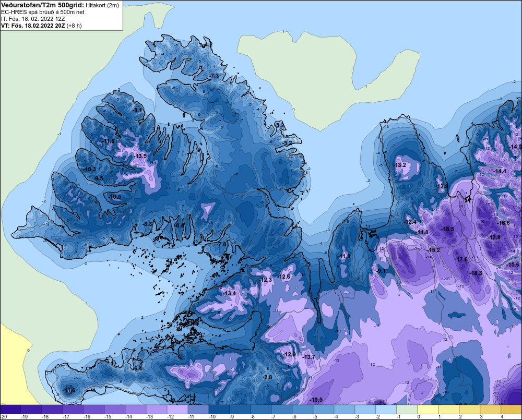Select the blue legend swatch labeled -6
This screenshot has height=420, width=522.
[x=303, y=410]
